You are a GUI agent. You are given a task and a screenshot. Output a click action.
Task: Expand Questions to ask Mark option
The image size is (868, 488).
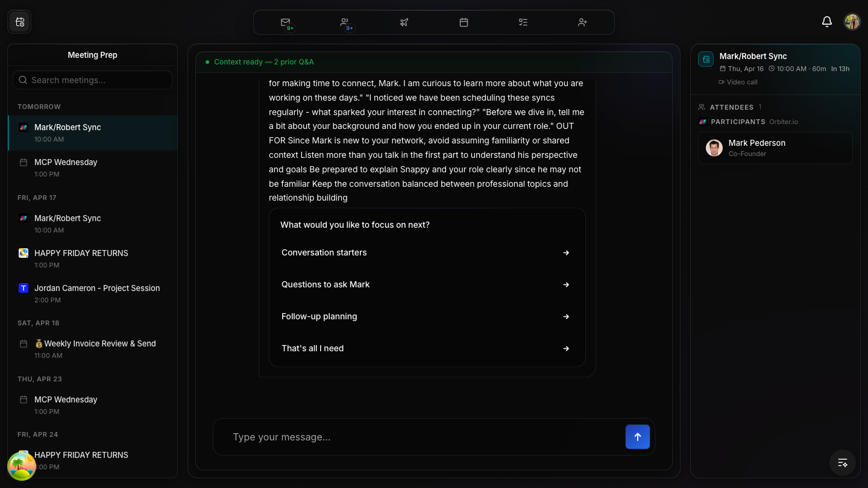tap(427, 284)
